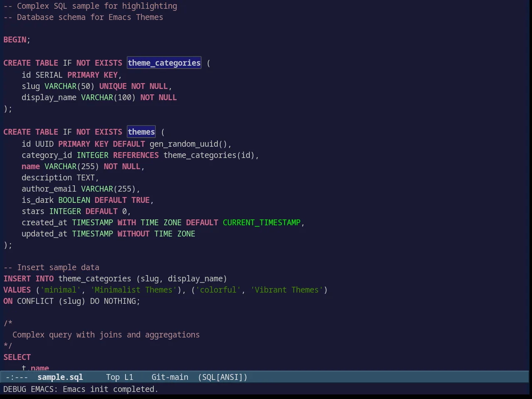Click INSERT INTO keyword
Screen dimensions: 532x399
click(28, 278)
